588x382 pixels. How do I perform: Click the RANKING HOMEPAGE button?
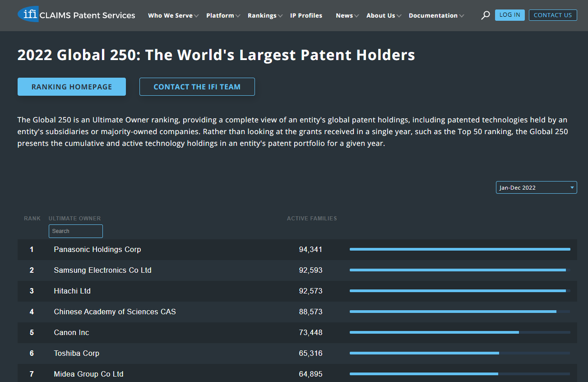tap(72, 87)
